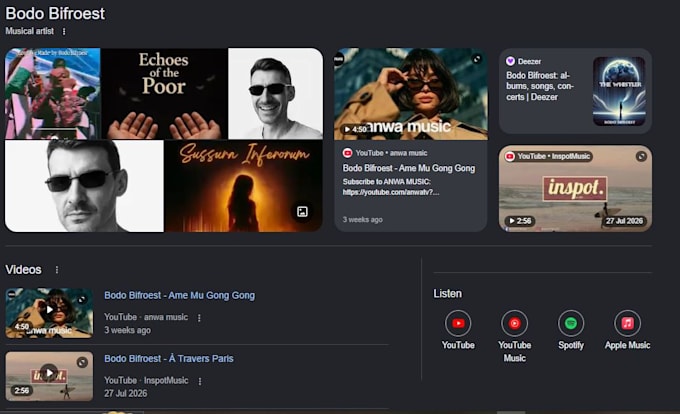This screenshot has width=680, height=414.
Task: Click the Musical artist subtitle
Action: 29,31
